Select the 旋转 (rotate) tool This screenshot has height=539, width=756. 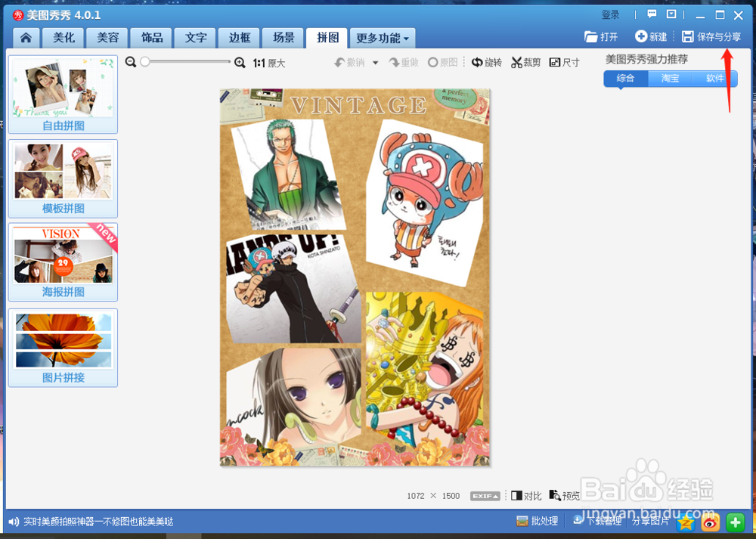tap(487, 62)
